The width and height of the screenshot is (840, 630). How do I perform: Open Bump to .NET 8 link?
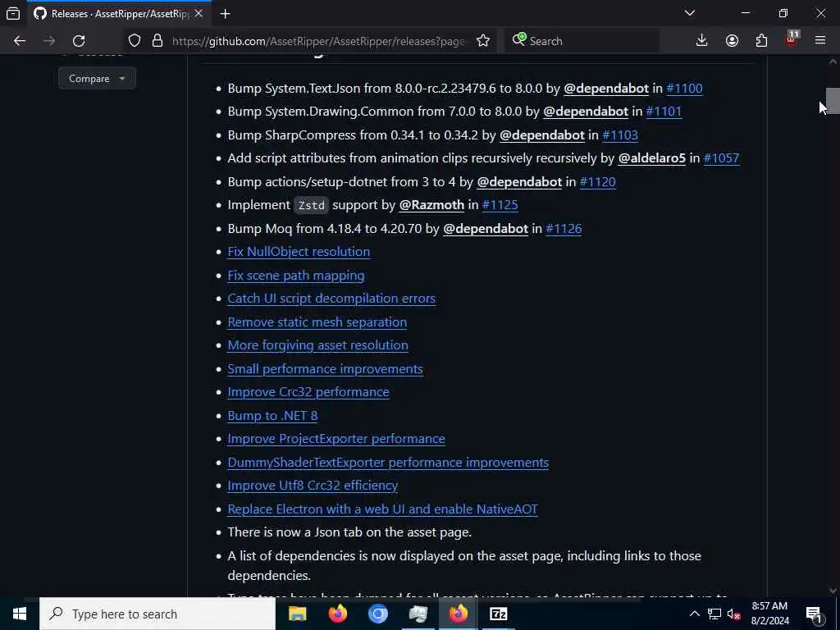tap(272, 416)
